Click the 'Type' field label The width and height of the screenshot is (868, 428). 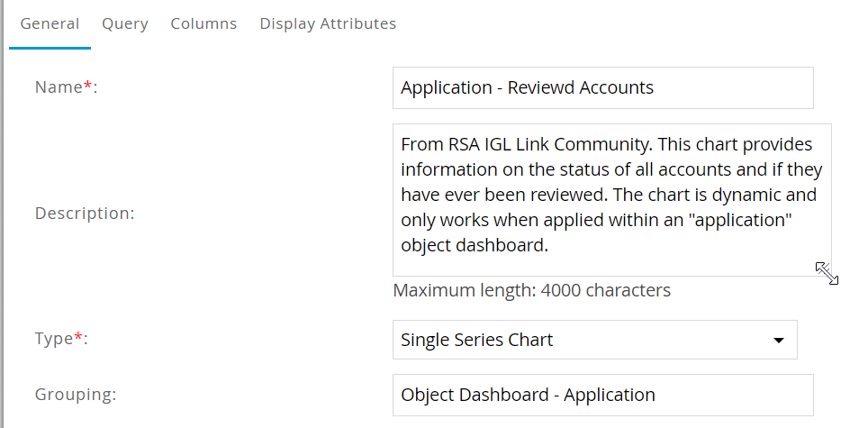[53, 340]
